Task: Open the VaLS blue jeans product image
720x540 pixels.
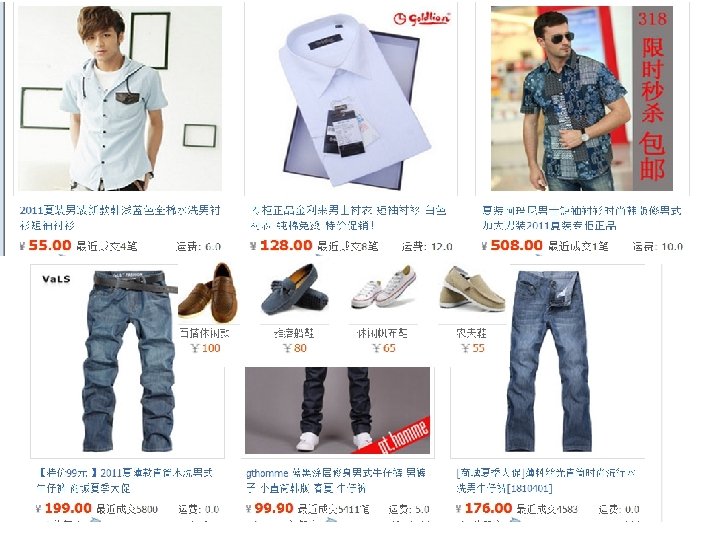Action: coord(129,361)
